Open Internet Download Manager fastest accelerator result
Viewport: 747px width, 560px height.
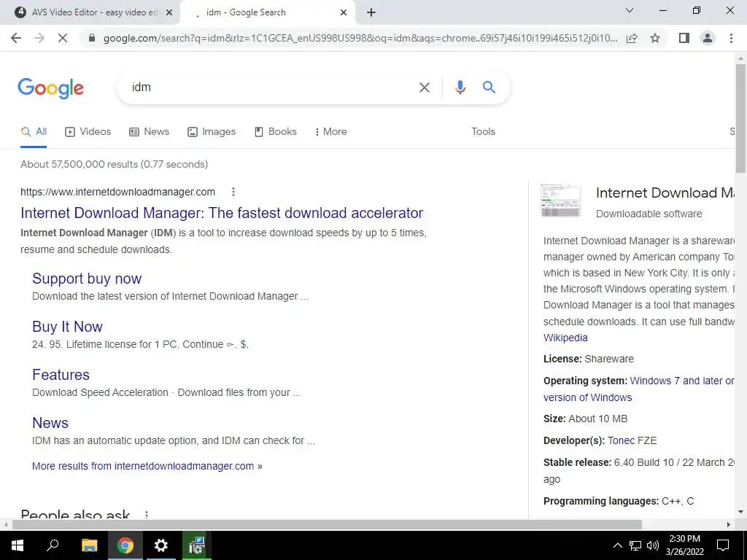click(222, 213)
